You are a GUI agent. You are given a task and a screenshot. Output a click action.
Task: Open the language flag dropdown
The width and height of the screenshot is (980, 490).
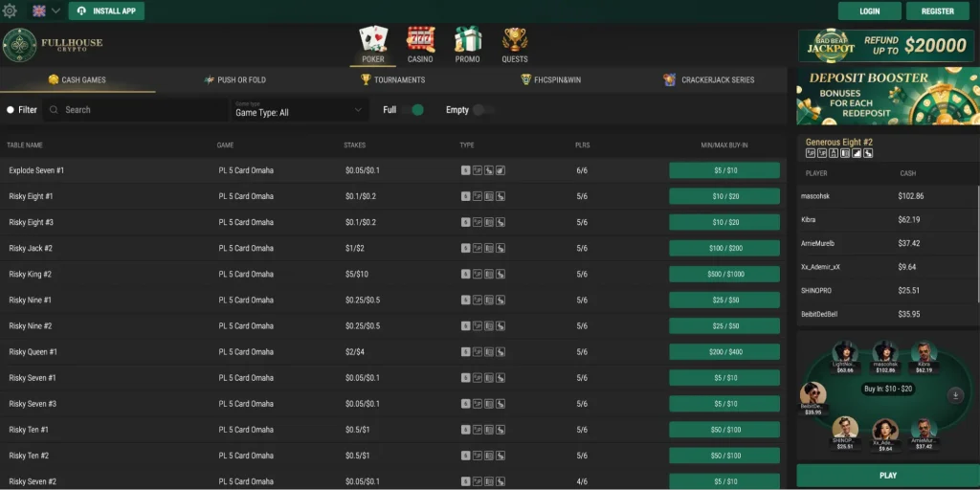coord(46,11)
